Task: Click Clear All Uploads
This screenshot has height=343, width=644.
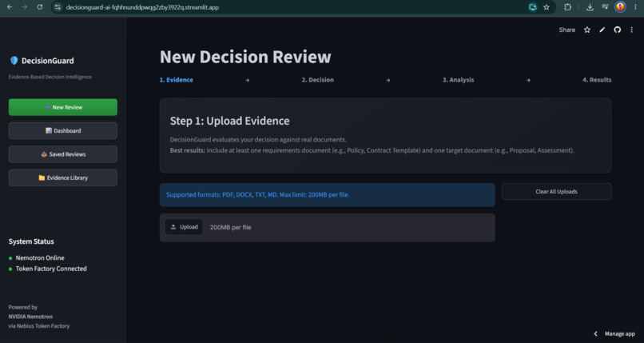Action: coord(556,191)
